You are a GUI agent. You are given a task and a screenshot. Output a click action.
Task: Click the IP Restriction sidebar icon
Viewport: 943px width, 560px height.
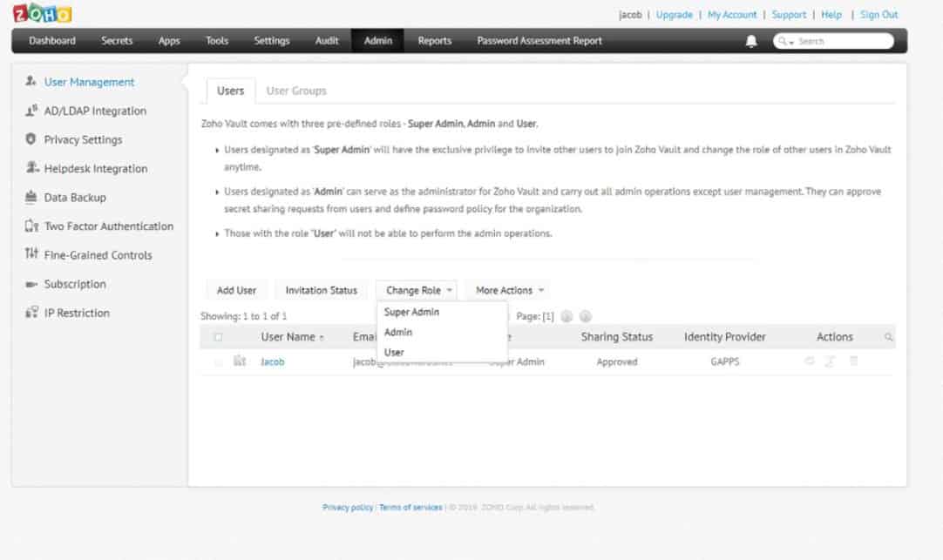(31, 313)
